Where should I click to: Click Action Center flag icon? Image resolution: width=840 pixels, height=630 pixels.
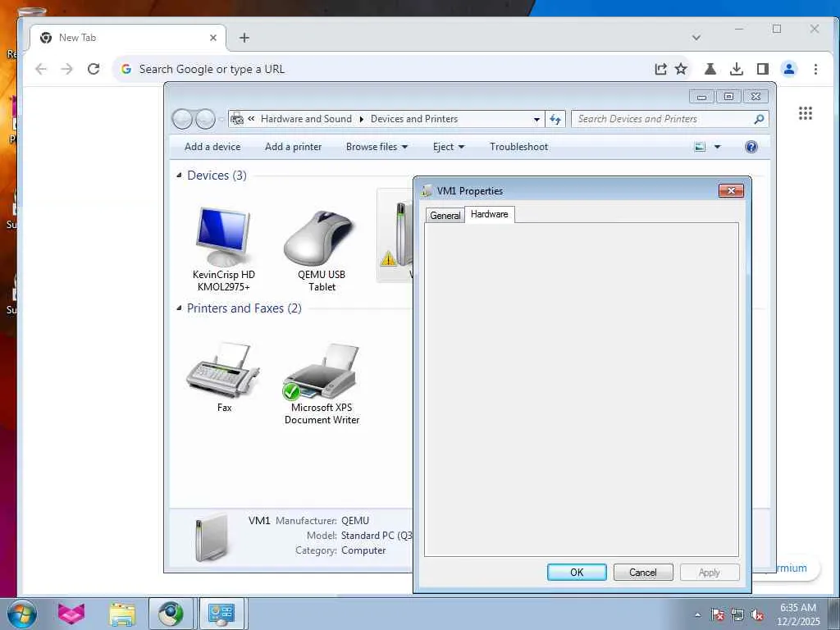pyautogui.click(x=717, y=614)
